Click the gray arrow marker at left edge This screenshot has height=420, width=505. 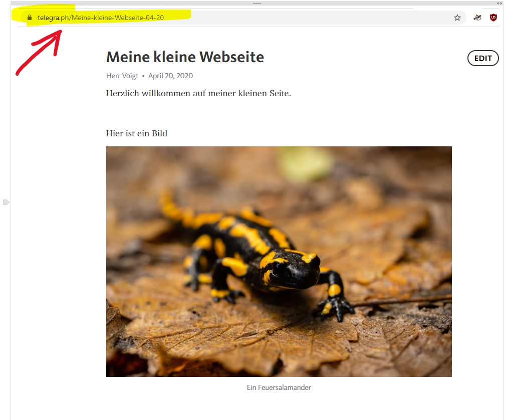pyautogui.click(x=6, y=202)
